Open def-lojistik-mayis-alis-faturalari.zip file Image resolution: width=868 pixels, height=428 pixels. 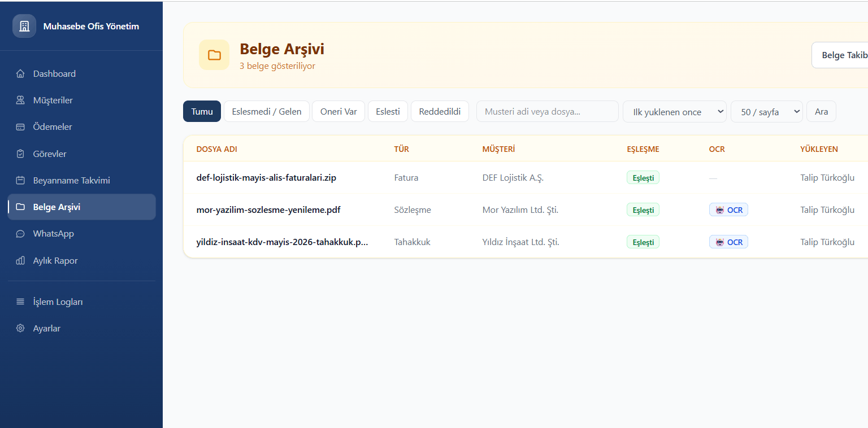[266, 177]
